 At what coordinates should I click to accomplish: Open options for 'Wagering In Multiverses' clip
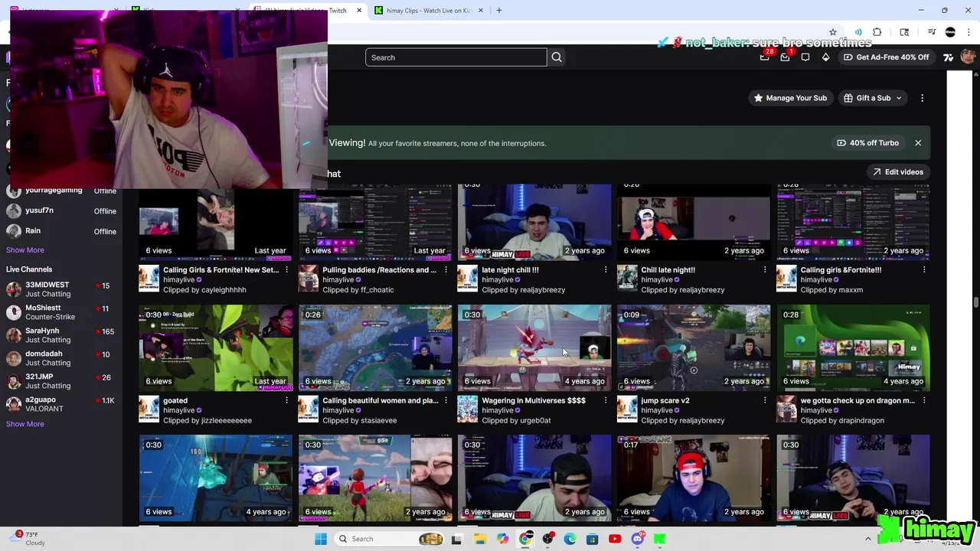(606, 400)
